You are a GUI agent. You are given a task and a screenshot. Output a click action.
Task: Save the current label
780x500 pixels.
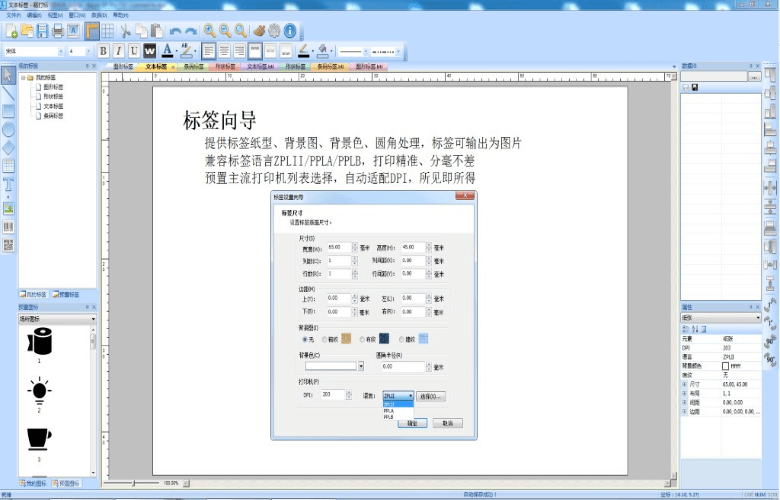[x=42, y=31]
